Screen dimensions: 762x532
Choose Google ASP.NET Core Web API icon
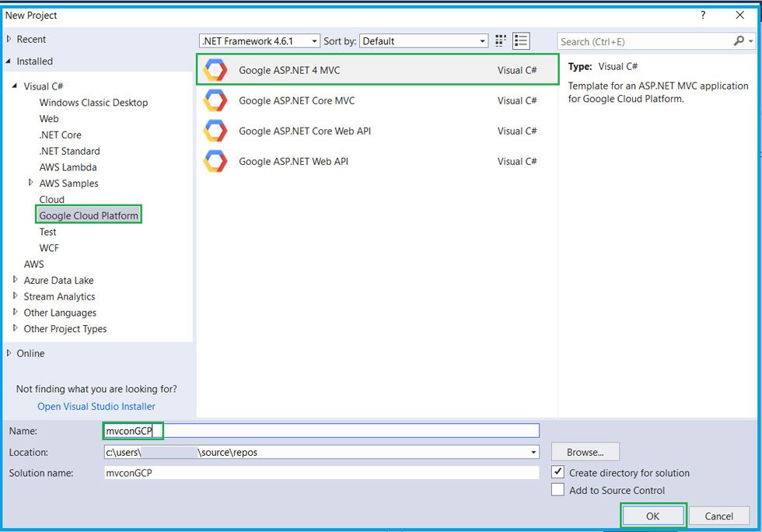coord(215,131)
